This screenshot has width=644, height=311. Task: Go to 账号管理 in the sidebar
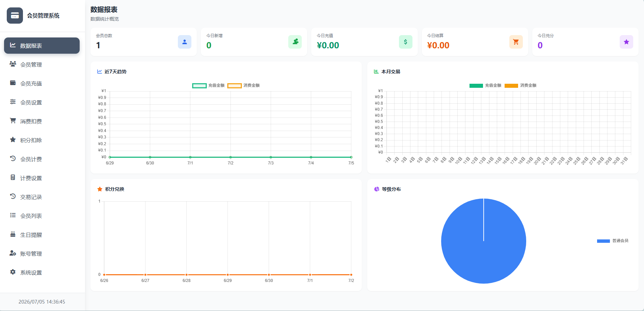(x=42, y=254)
